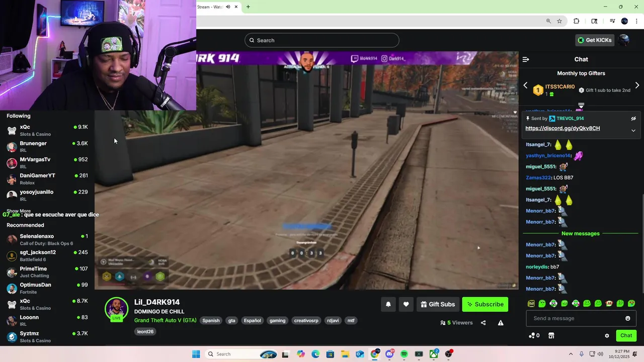Viewport: 644px width, 362px height.
Task: Open the Xbox app from the taskbar
Action: click(434, 354)
